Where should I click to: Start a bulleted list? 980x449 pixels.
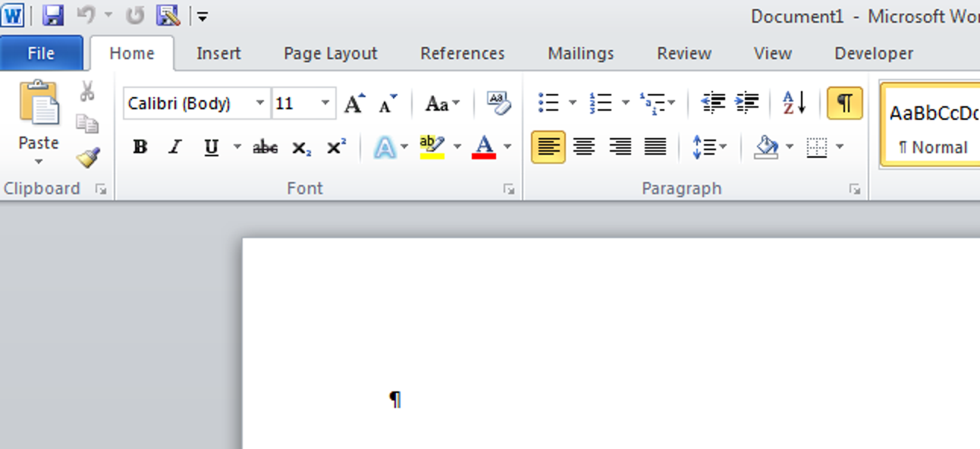coord(548,102)
